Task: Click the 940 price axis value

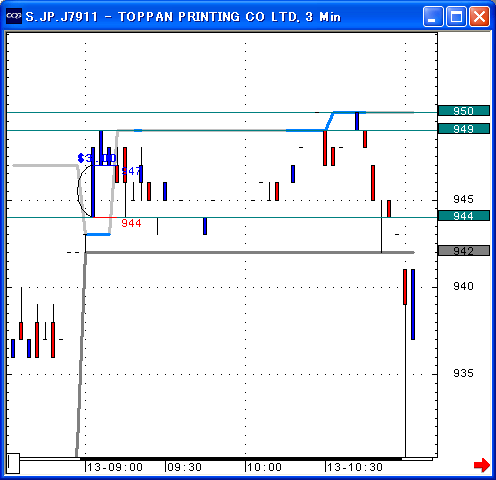Action: 463,286
